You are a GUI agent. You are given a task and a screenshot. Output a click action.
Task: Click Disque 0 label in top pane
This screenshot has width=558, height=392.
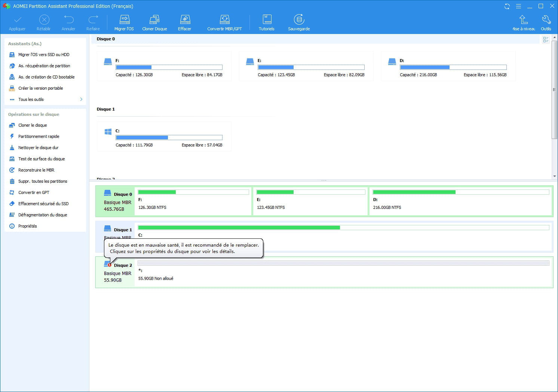coord(106,39)
